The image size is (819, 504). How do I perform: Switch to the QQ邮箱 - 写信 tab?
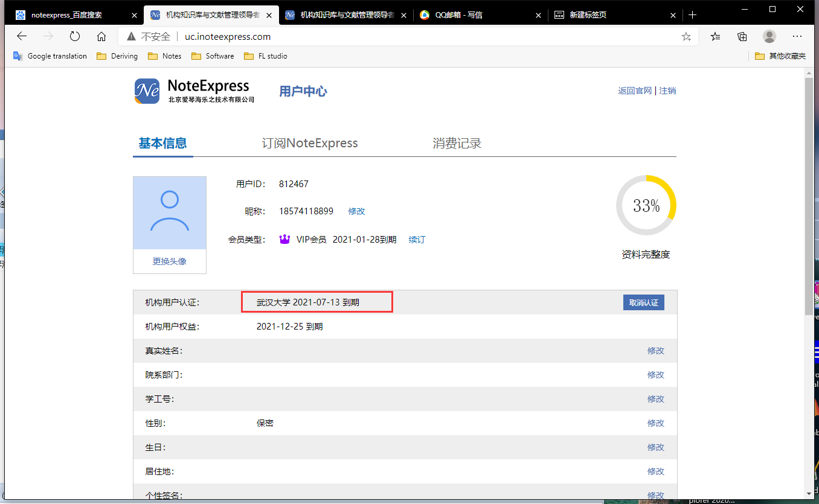481,15
